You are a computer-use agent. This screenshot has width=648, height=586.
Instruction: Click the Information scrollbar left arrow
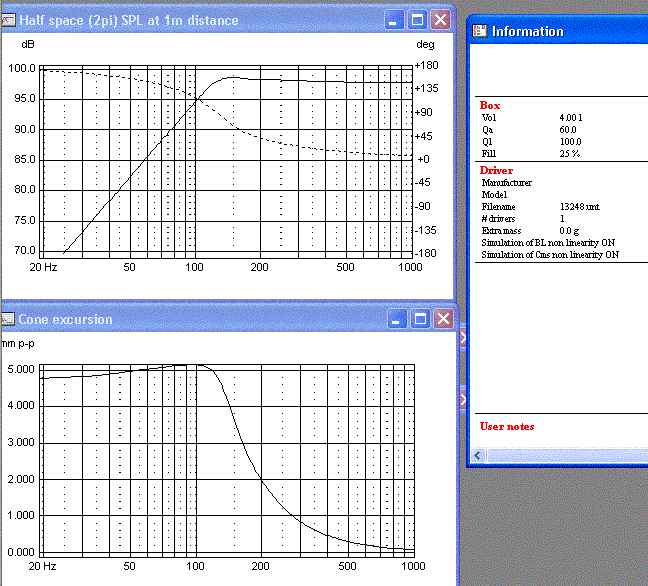click(478, 455)
